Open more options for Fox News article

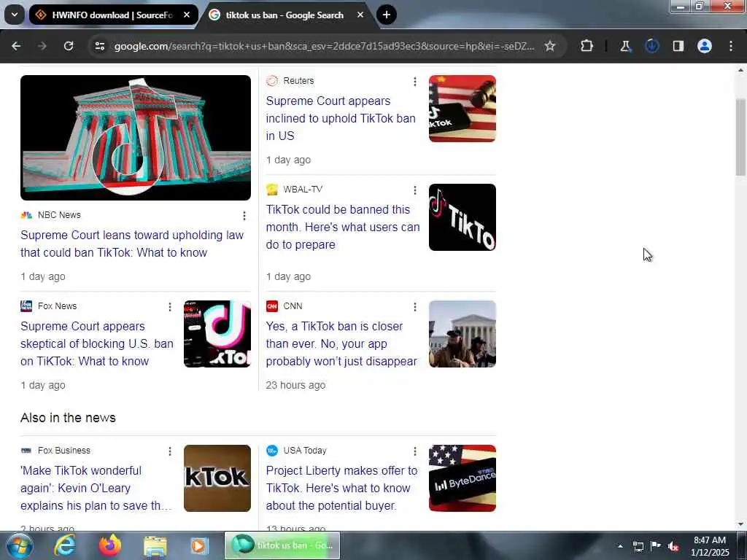point(169,307)
